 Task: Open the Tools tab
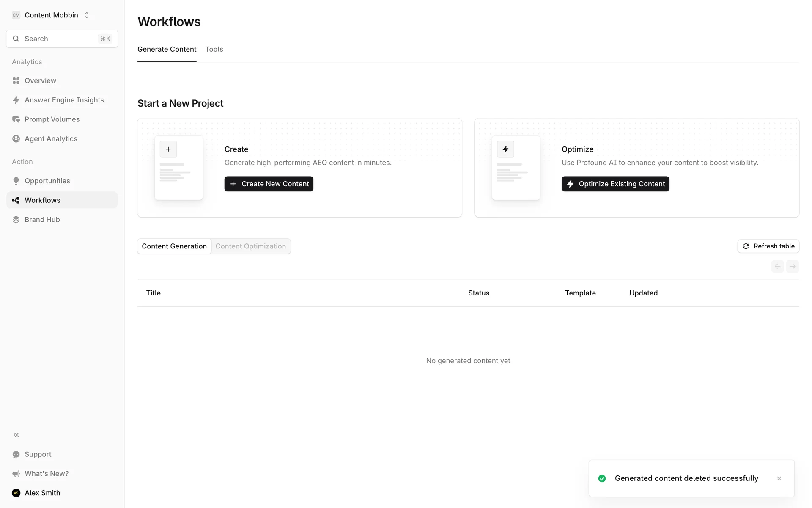point(214,49)
